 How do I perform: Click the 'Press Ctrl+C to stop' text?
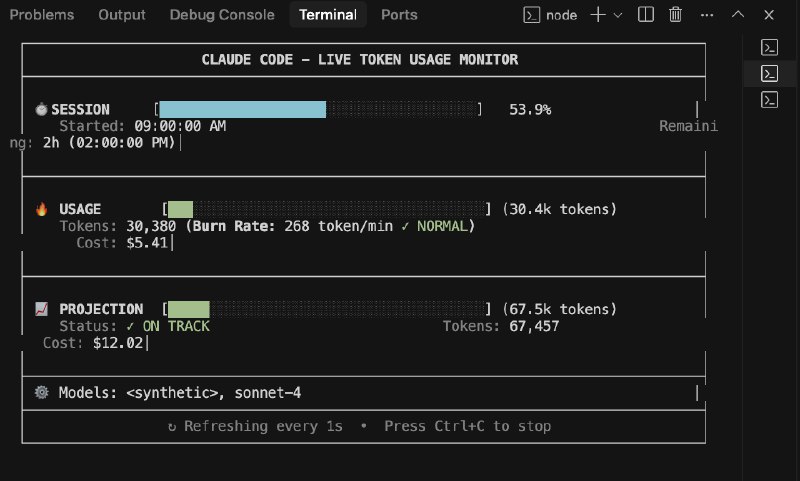point(467,426)
